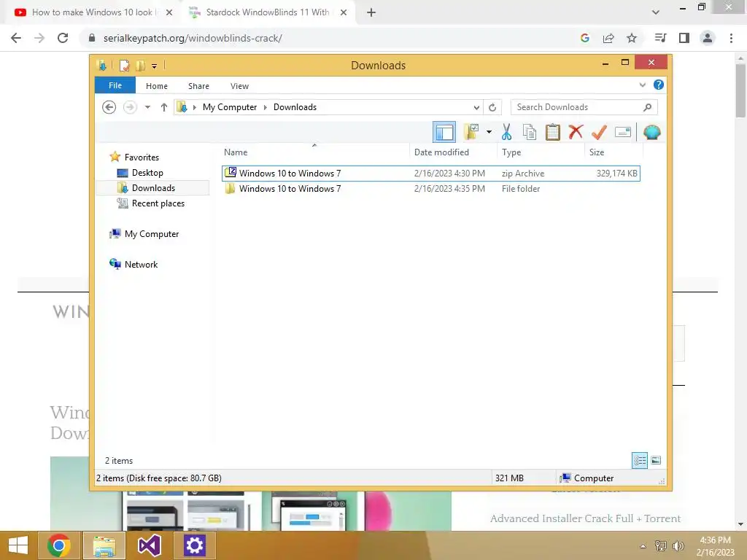Click the Copy toolbar icon

[530, 132]
